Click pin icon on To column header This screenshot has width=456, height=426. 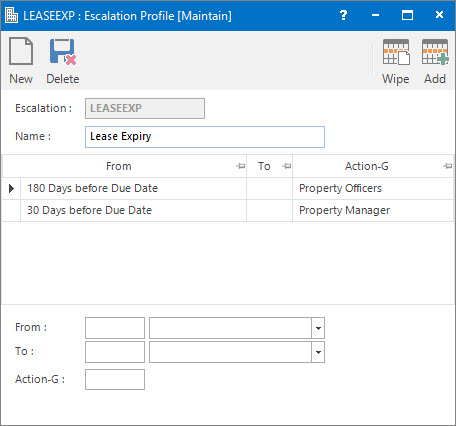[286, 166]
